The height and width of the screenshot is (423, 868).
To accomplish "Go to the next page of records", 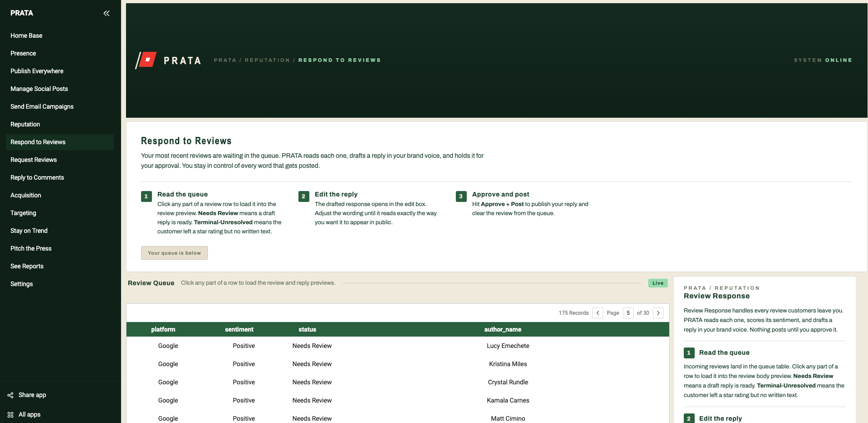I will coord(658,313).
